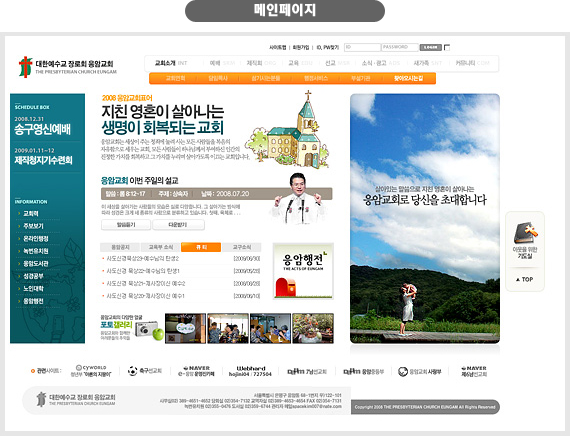Select 섬기시는분들 in the orange submenu
Image resolution: width=570 pixels, height=436 pixels.
pos(266,78)
